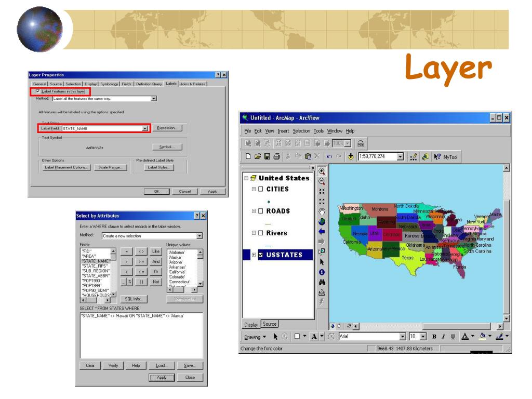Click the line color pen swatch
This screenshot has width=532, height=399.
pyautogui.click(x=499, y=336)
